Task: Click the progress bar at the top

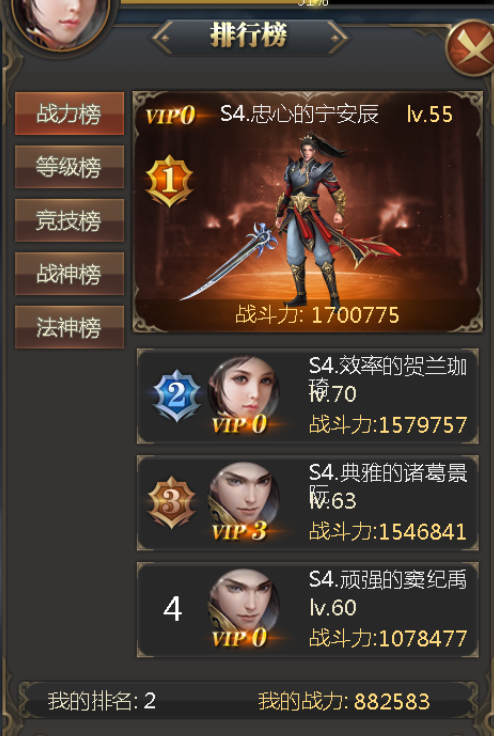Action: click(307, 2)
